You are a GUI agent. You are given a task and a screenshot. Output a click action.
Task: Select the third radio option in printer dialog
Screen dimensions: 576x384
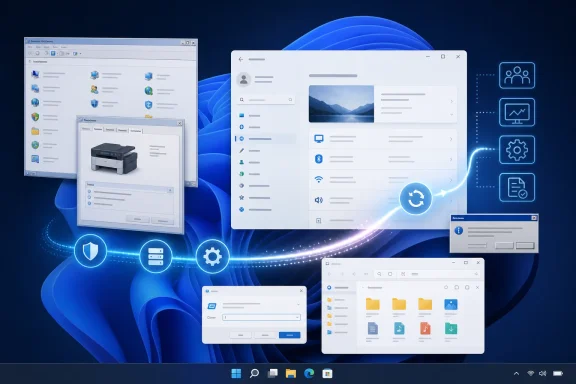point(89,204)
